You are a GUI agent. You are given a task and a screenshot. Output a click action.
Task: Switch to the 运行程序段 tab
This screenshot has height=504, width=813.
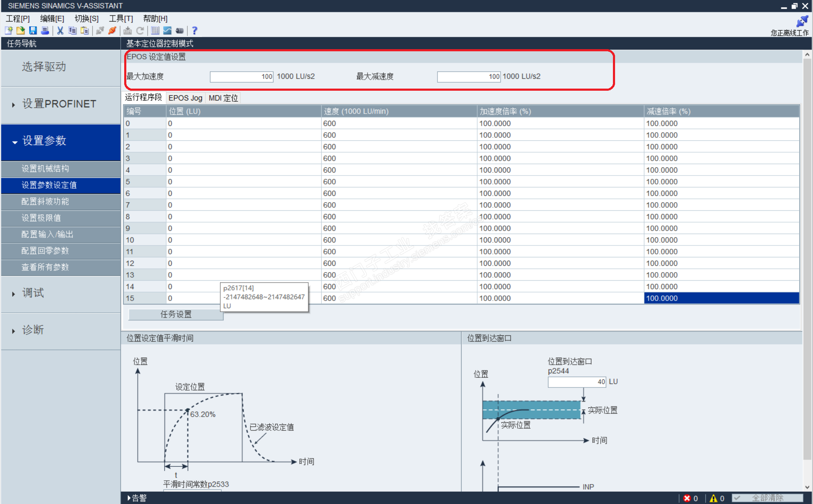tap(143, 97)
